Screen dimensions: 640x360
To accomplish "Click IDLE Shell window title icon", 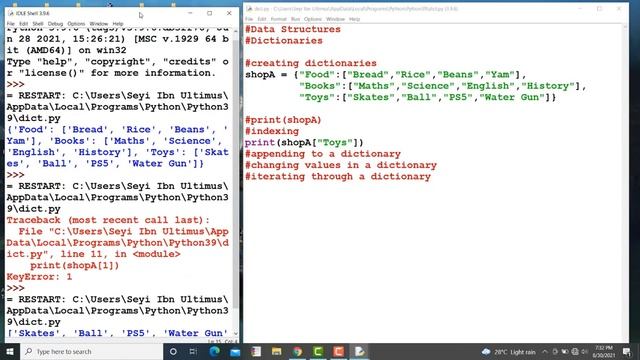I will 11,13.
